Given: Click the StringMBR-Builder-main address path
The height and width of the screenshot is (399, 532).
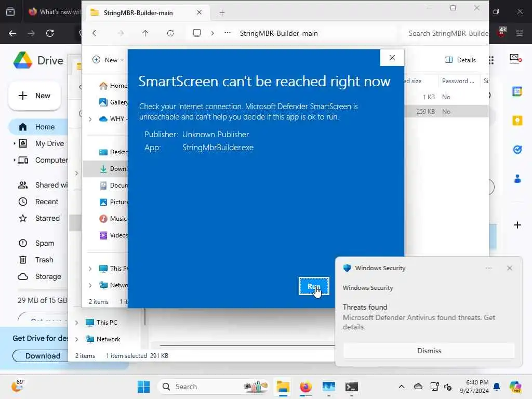Looking at the screenshot, I should pos(279,33).
